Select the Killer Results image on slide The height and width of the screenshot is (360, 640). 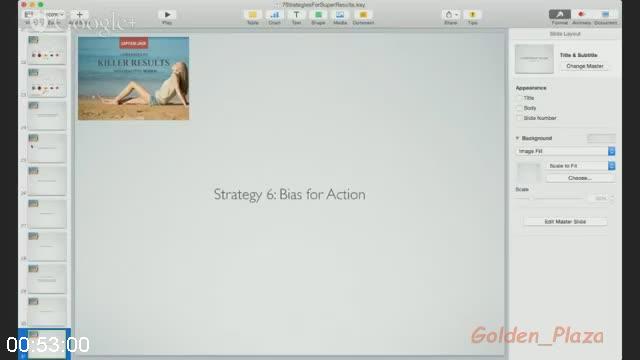click(x=133, y=79)
